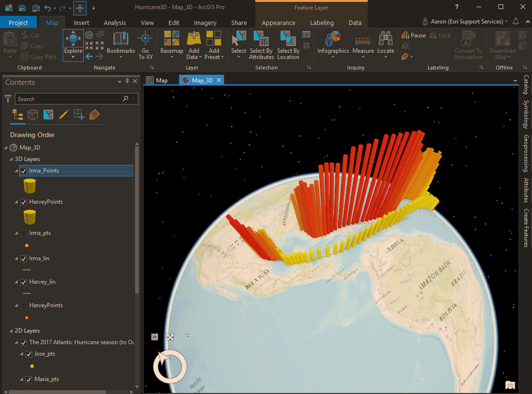Viewport: 532px width, 394px height.
Task: List contents by selection
Action: click(48, 115)
